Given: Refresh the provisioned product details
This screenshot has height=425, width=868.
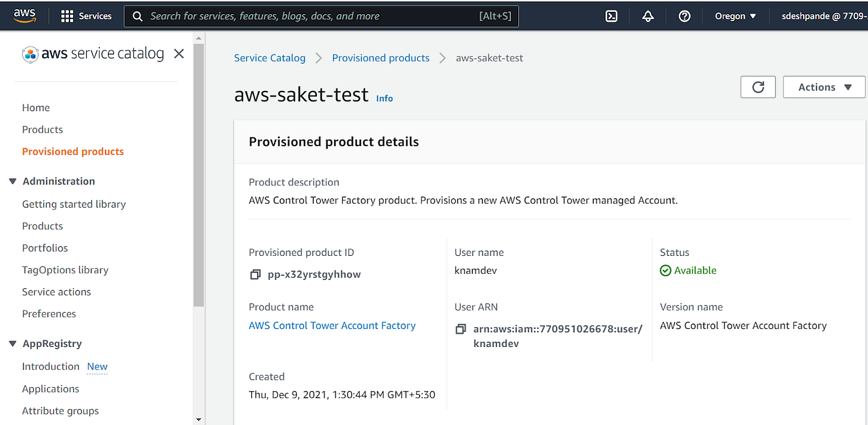Looking at the screenshot, I should (x=758, y=87).
